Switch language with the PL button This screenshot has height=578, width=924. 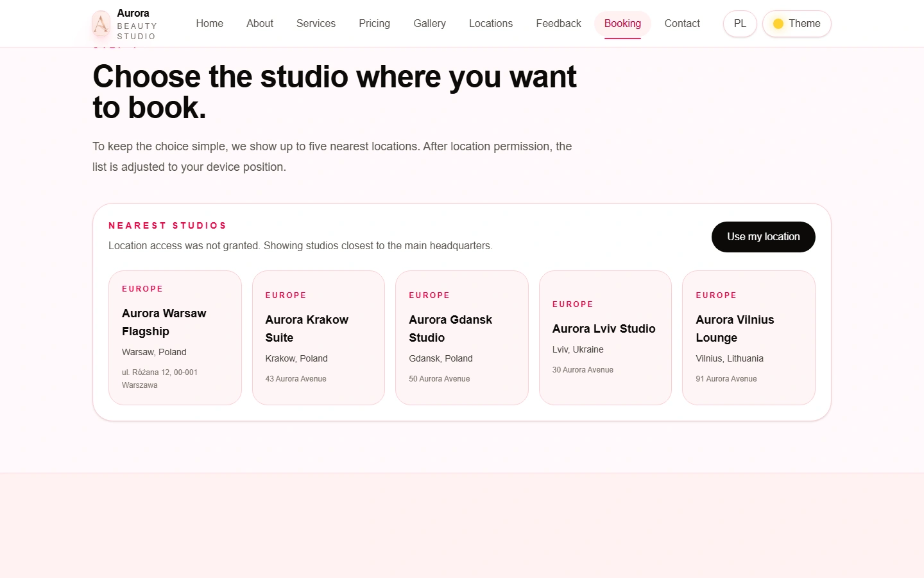point(740,24)
